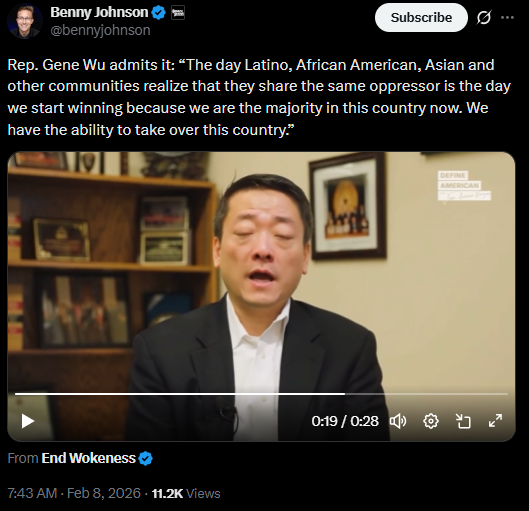Open the three-dot More options menu
Screen dimensions: 529x511
click(507, 18)
